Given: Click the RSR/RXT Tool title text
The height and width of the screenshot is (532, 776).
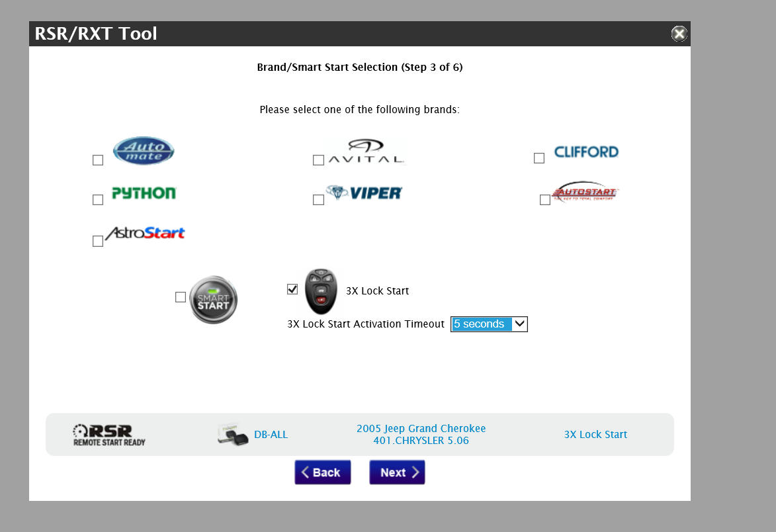Looking at the screenshot, I should click(96, 34).
